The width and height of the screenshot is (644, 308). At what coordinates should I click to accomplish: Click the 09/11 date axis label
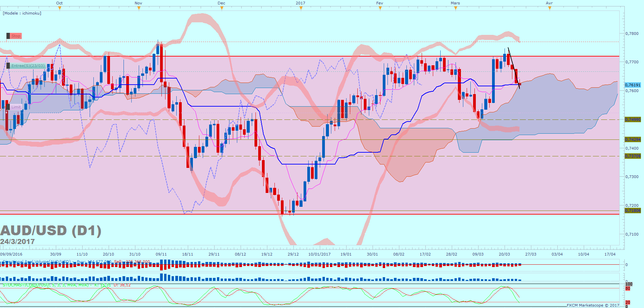pos(161,254)
